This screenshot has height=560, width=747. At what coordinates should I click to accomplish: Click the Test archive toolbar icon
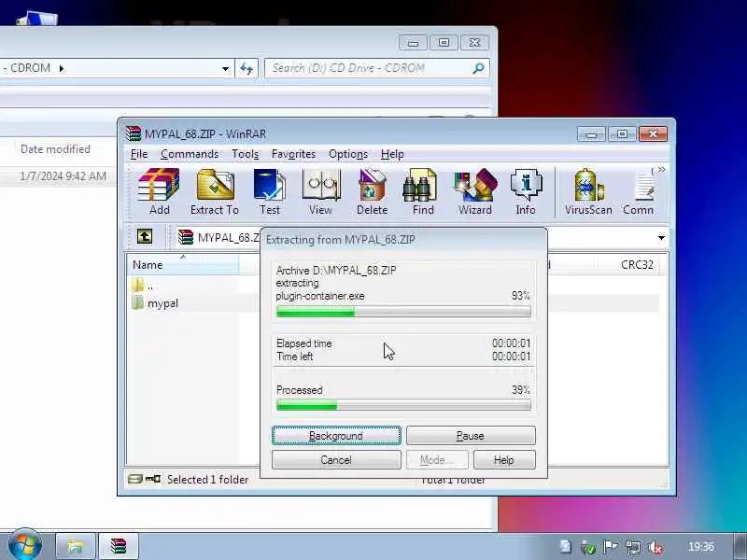(270, 191)
